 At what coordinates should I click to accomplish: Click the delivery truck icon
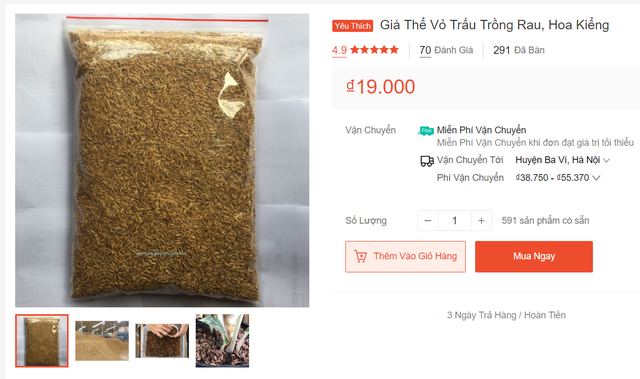427,161
